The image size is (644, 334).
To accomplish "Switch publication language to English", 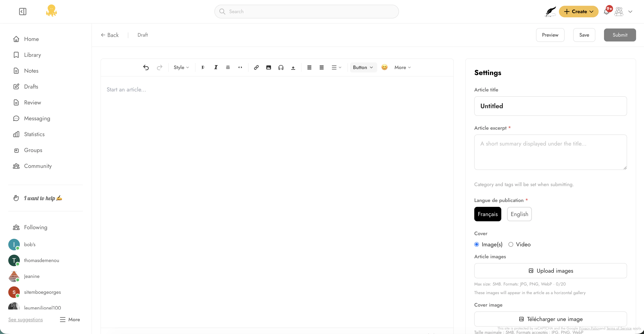I will click(x=519, y=214).
